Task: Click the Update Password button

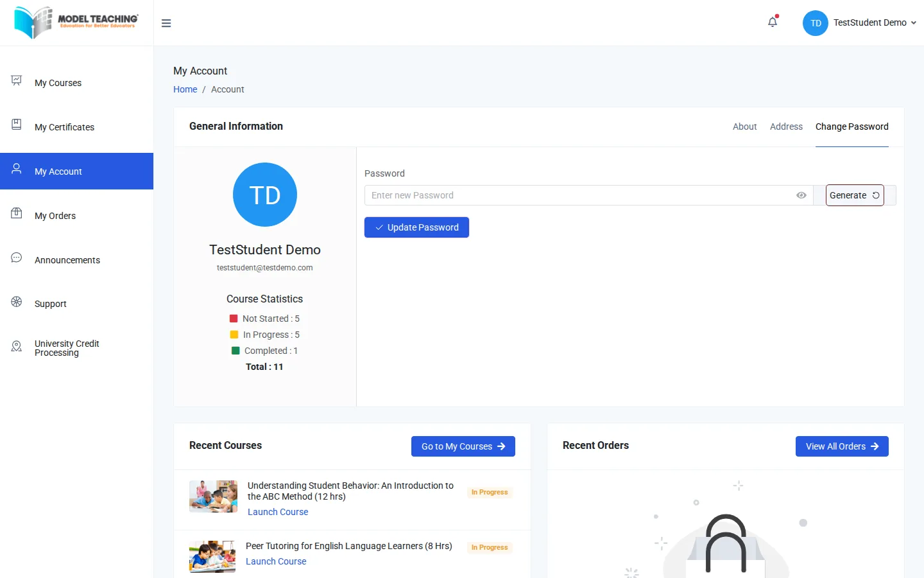Action: pyautogui.click(x=416, y=227)
